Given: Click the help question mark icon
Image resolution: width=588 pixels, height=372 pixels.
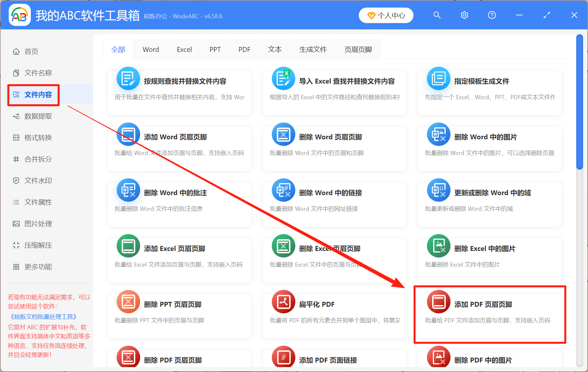Looking at the screenshot, I should (x=492, y=15).
